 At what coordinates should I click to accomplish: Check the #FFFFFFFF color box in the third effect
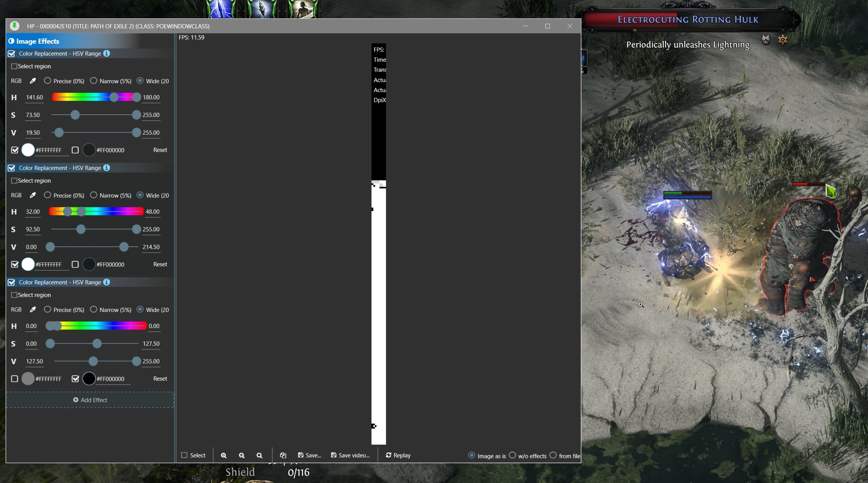pyautogui.click(x=15, y=379)
